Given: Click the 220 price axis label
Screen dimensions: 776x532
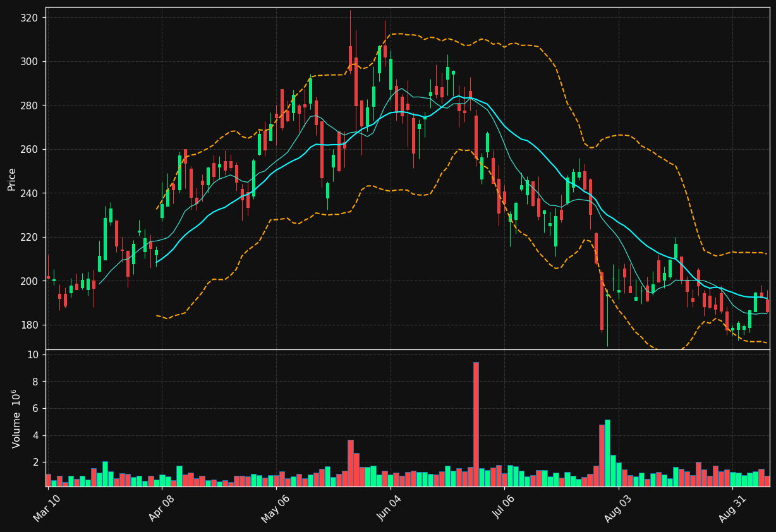Looking at the screenshot, I should pos(30,238).
